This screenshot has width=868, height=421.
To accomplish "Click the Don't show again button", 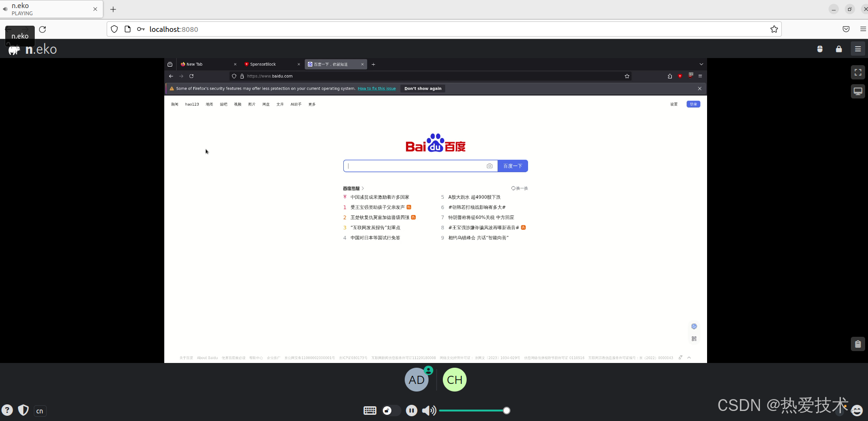I will pos(423,88).
